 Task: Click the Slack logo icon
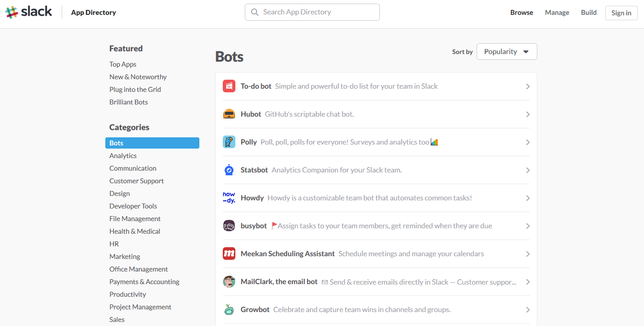(12, 12)
